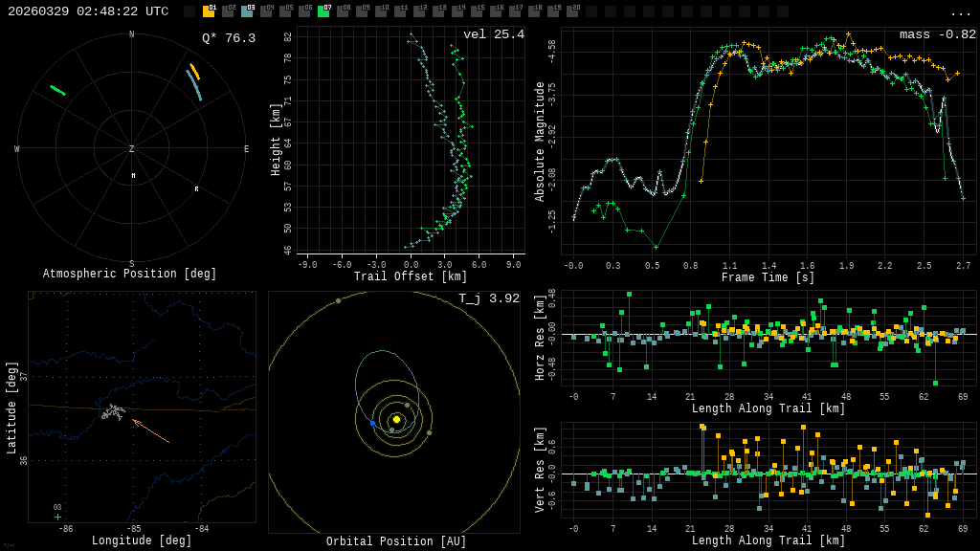Screen dimensions: 980x551
Task: Toggle station 07 green indicator
Action: click(x=323, y=11)
